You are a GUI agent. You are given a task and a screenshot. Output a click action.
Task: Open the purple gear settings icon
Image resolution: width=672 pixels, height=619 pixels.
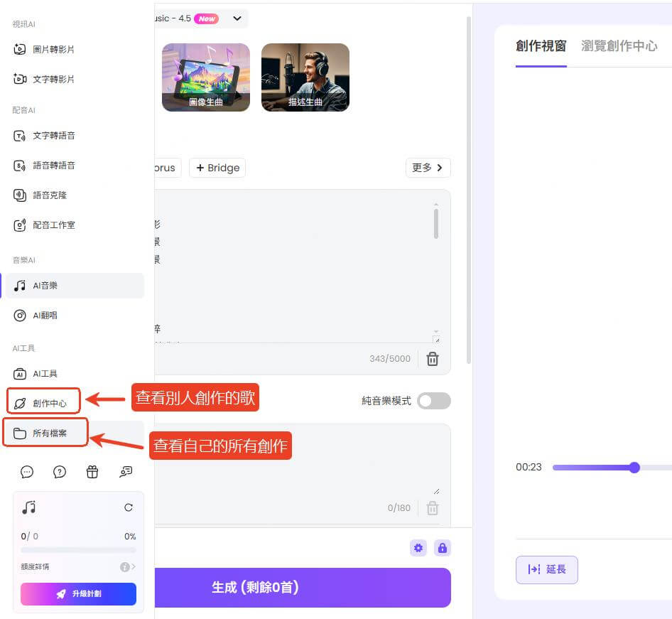click(x=418, y=548)
